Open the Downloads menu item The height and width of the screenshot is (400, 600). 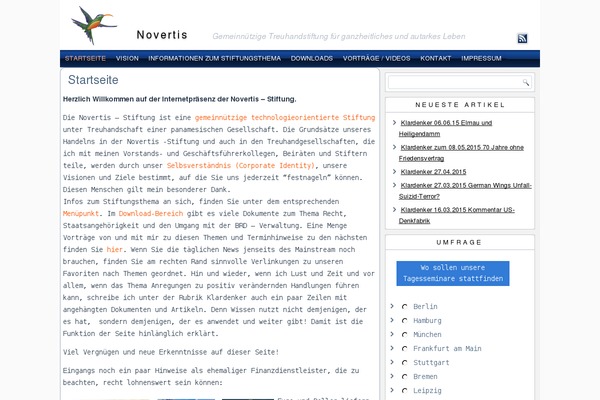tap(312, 59)
